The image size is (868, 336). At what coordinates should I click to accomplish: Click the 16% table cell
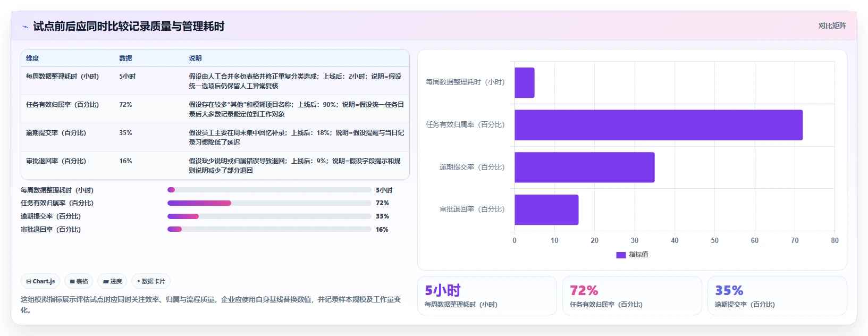(125, 161)
